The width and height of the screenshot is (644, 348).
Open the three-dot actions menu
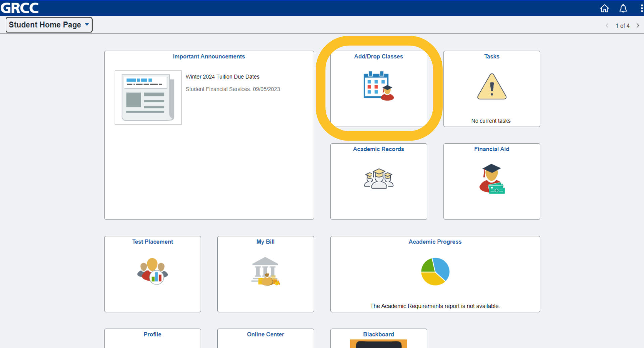(641, 8)
